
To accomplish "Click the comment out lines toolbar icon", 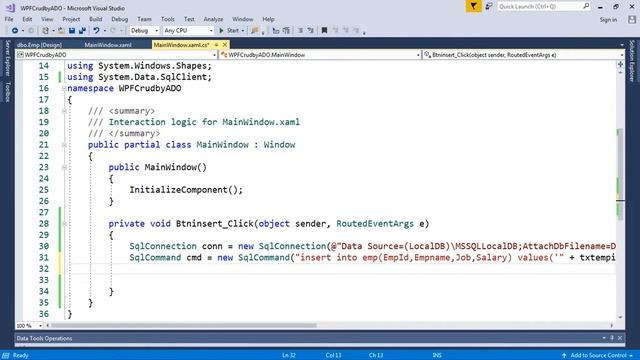I will (x=300, y=31).
